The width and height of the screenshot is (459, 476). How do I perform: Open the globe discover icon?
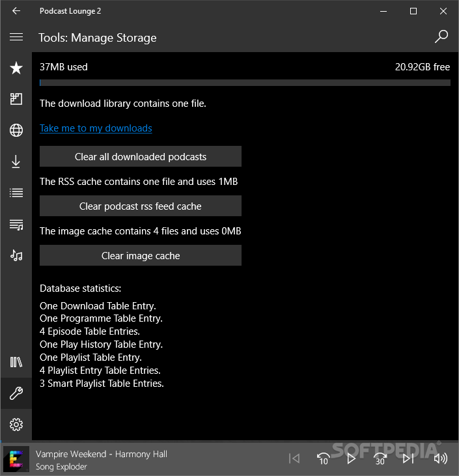[x=16, y=130]
